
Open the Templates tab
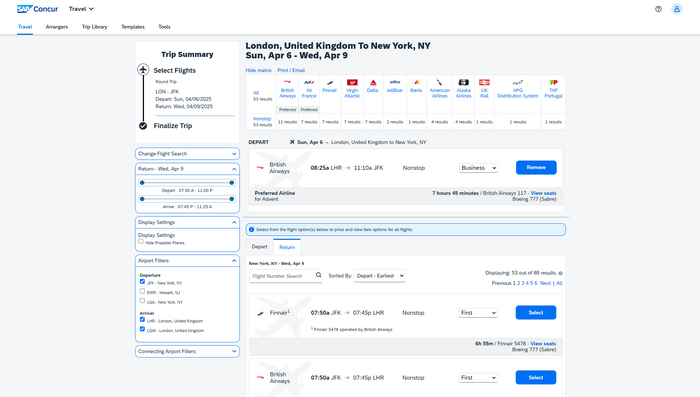(x=133, y=27)
